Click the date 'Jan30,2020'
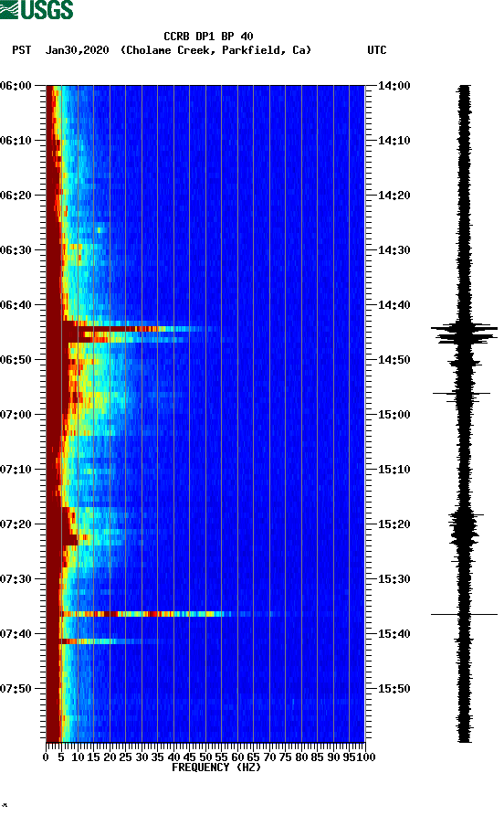Screen dimensions: 504x815 [78, 50]
